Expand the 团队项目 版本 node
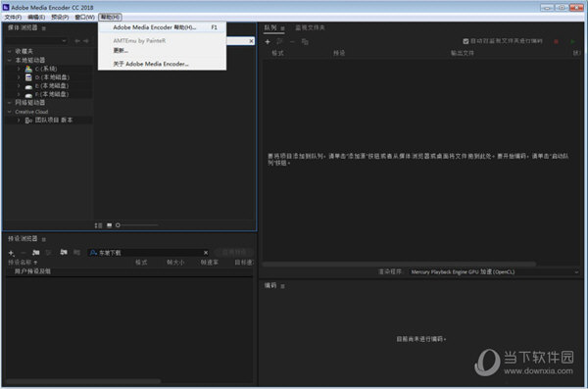This screenshot has height=389, width=588. pos(19,121)
